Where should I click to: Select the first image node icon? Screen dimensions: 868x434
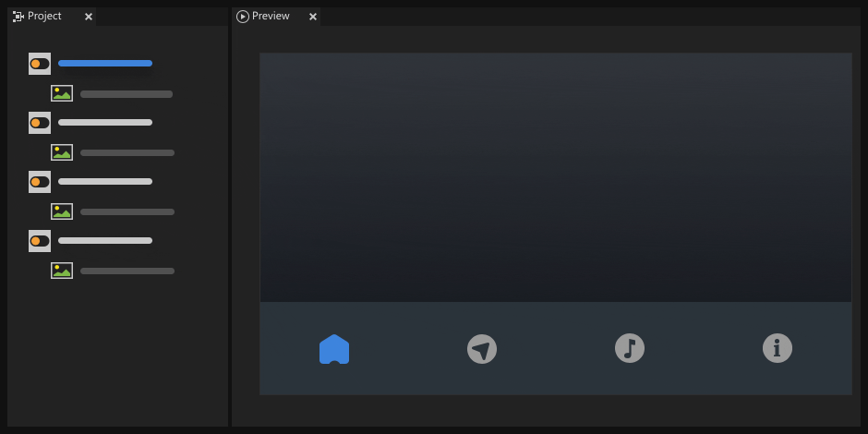click(x=62, y=93)
